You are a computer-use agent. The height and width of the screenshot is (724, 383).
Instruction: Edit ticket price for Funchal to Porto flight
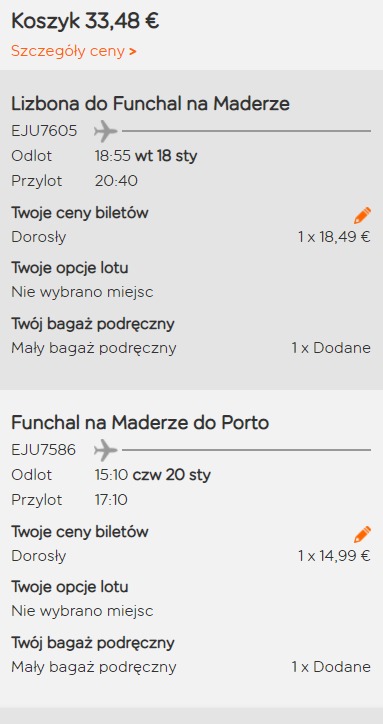point(362,534)
